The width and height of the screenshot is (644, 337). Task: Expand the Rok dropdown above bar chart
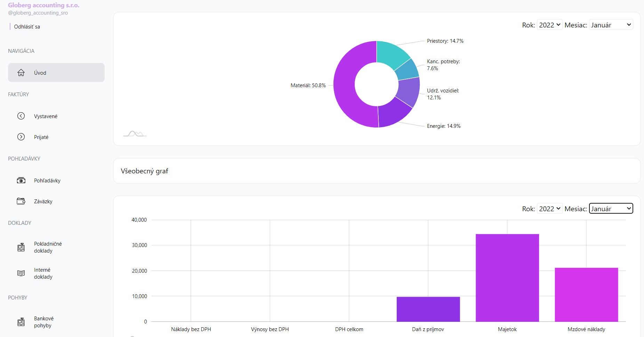[549, 209]
